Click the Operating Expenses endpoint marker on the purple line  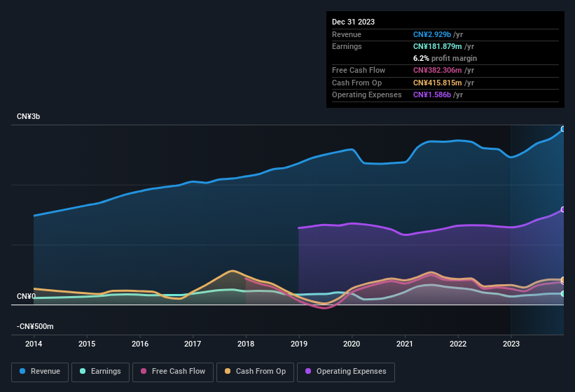[x=563, y=209]
